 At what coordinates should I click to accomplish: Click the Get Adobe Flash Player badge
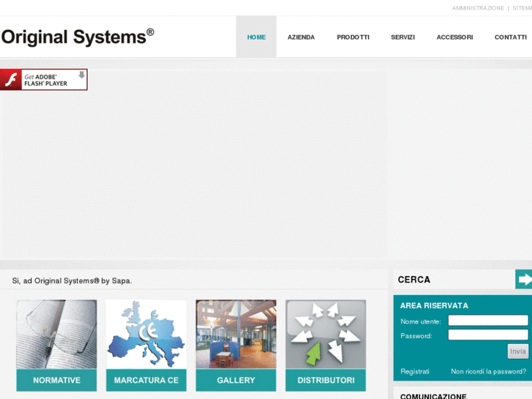pyautogui.click(x=44, y=80)
